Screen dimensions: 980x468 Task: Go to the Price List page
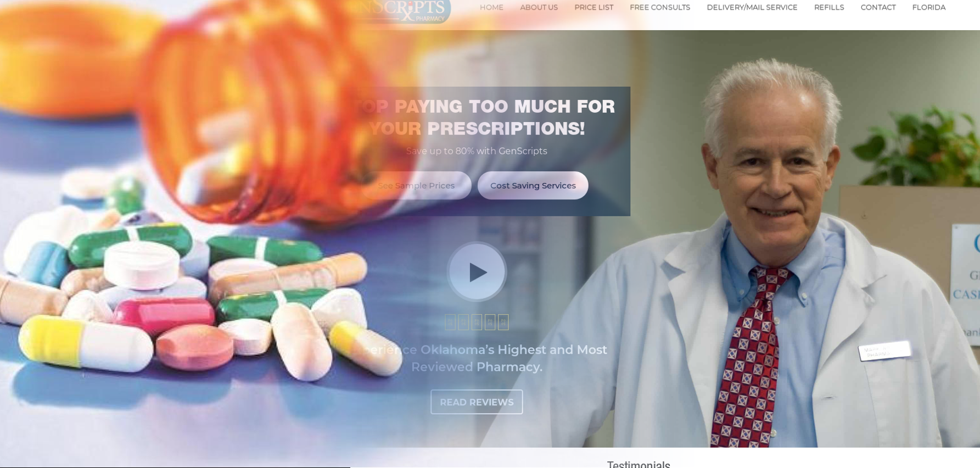[593, 8]
